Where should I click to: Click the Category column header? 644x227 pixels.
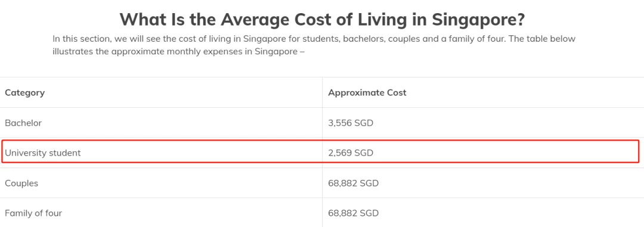pyautogui.click(x=24, y=92)
